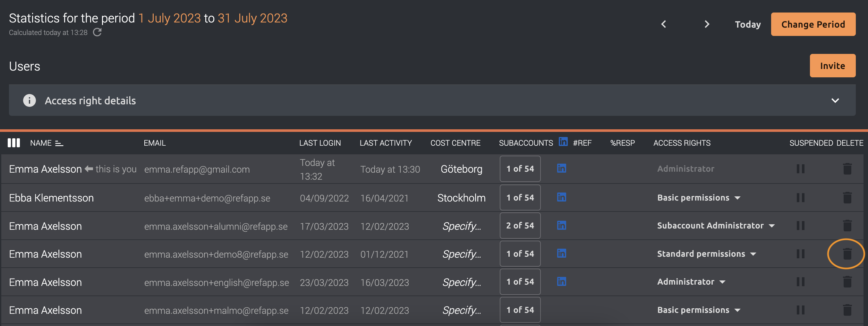Viewport: 868px width, 326px height.
Task: Open subaccounts 1 of 54 for Ebba Klementsson
Action: [x=520, y=198]
